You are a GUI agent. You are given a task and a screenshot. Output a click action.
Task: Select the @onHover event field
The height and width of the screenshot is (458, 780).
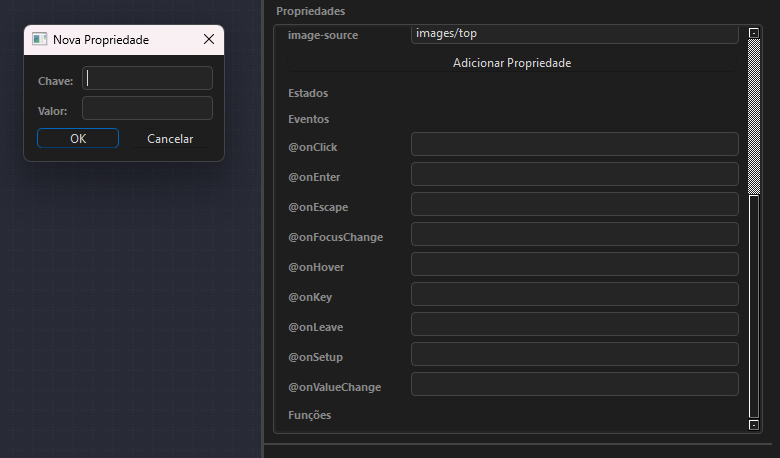click(574, 264)
